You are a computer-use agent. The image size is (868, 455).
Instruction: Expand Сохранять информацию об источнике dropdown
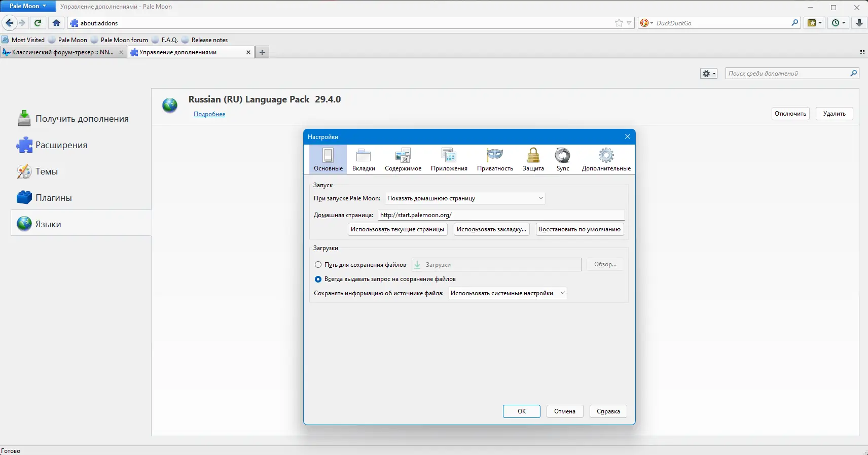(x=508, y=293)
